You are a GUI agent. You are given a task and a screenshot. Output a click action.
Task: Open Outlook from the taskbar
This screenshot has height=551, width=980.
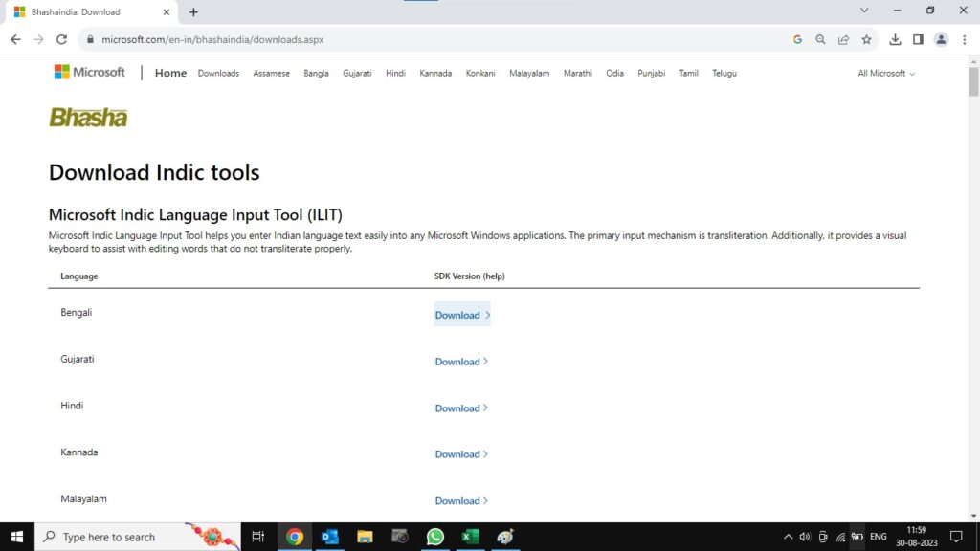pyautogui.click(x=330, y=537)
